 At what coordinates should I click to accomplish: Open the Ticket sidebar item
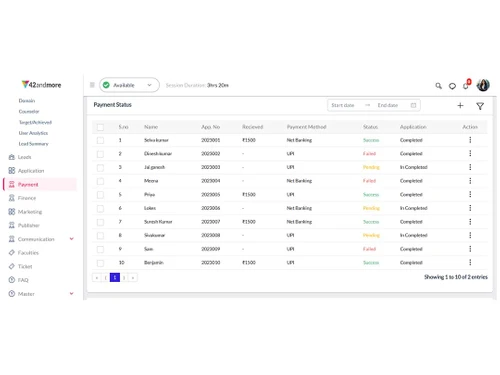[25, 266]
